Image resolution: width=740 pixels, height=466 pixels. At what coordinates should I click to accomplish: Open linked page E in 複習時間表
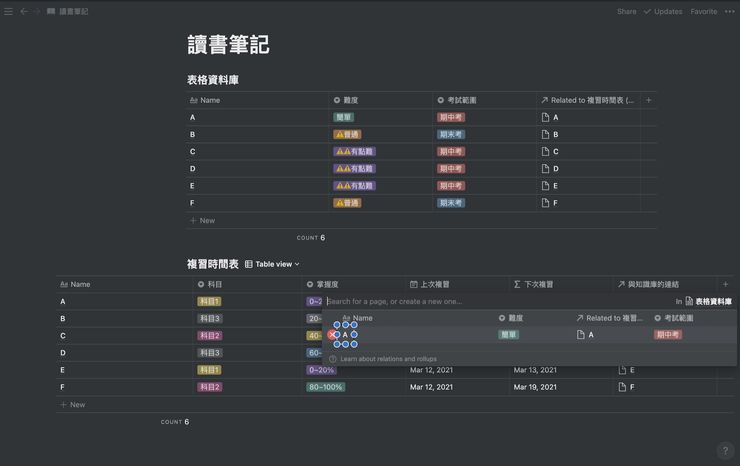[626, 370]
